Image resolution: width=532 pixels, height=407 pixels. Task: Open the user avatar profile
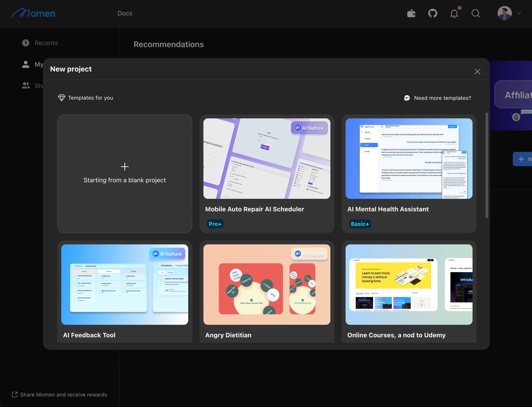coord(505,13)
